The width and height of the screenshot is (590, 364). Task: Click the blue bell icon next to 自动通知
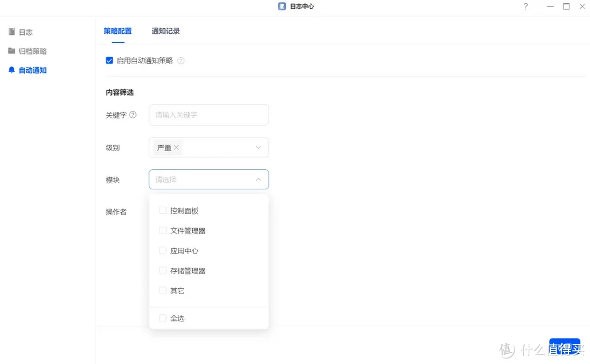(x=11, y=70)
